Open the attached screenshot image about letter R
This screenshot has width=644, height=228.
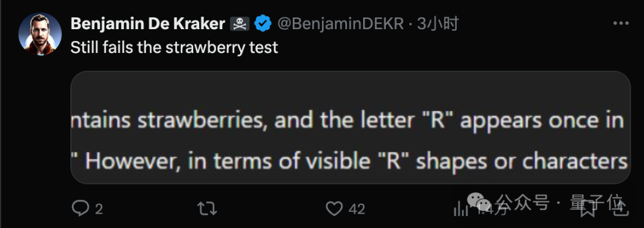coord(351,127)
